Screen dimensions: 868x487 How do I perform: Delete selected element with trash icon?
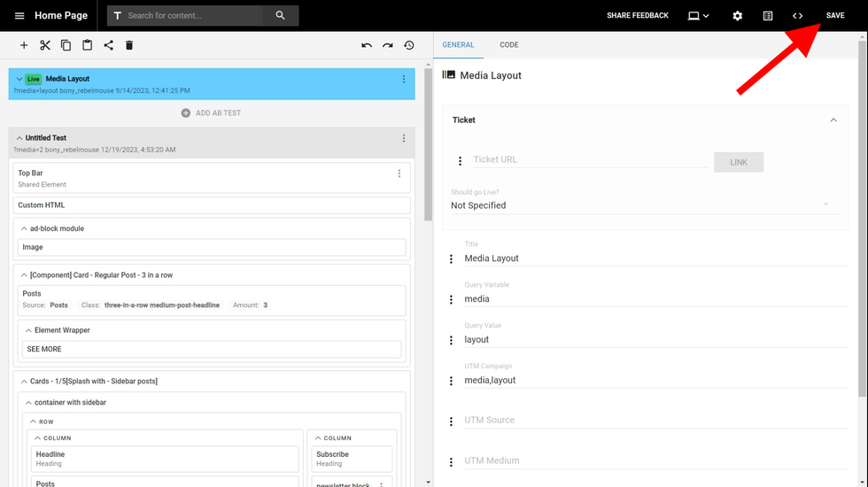point(129,45)
